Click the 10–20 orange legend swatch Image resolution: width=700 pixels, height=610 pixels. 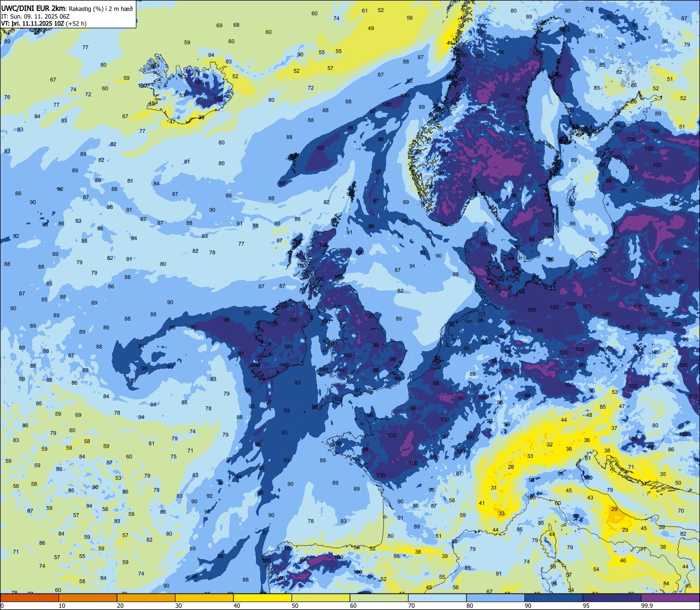tap(87, 598)
